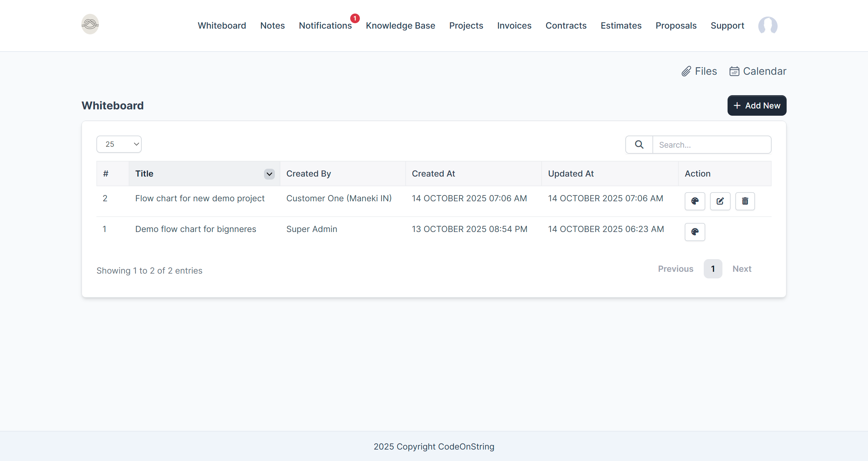Delete Flow chart whiteboard via trash icon
868x461 pixels.
pyautogui.click(x=745, y=201)
